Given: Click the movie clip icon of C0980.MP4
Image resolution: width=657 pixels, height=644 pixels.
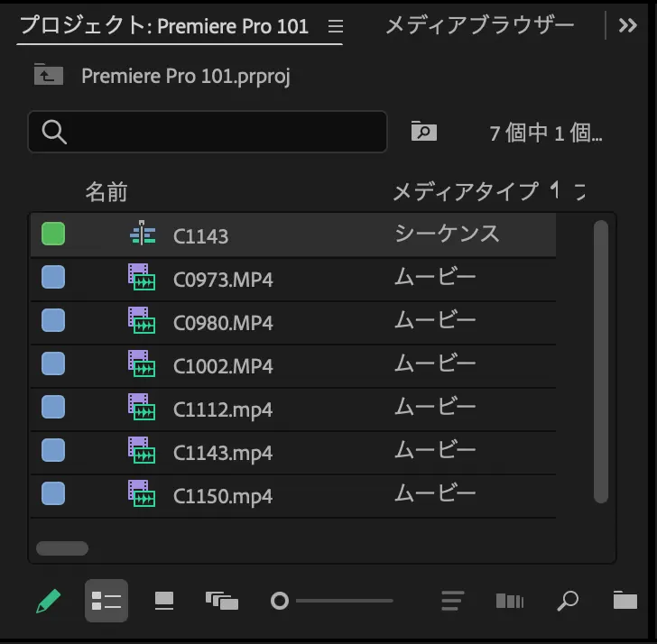Looking at the screenshot, I should (142, 320).
